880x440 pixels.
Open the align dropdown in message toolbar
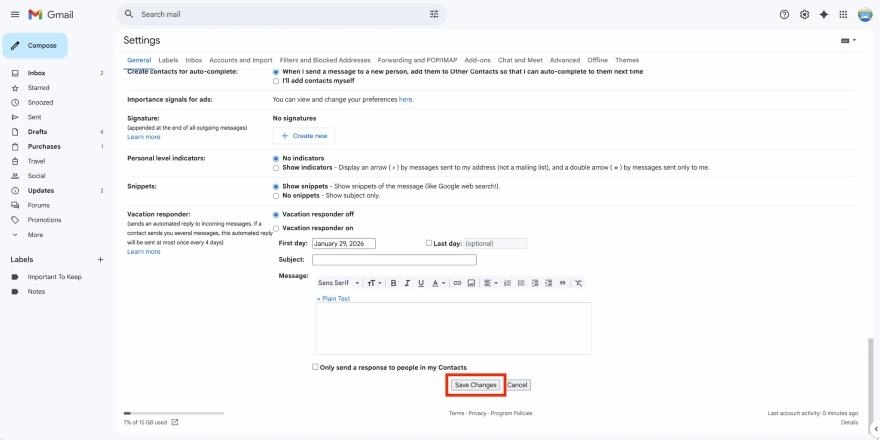click(x=491, y=283)
